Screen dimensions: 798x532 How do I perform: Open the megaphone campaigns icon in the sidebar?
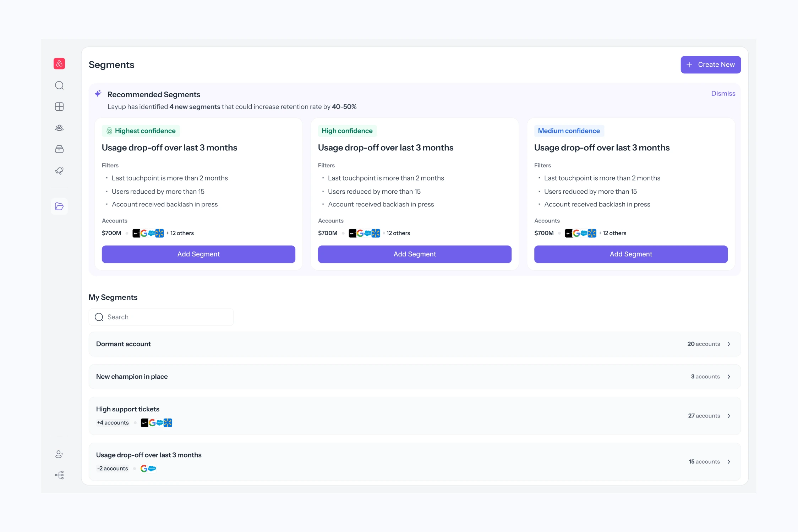click(59, 171)
